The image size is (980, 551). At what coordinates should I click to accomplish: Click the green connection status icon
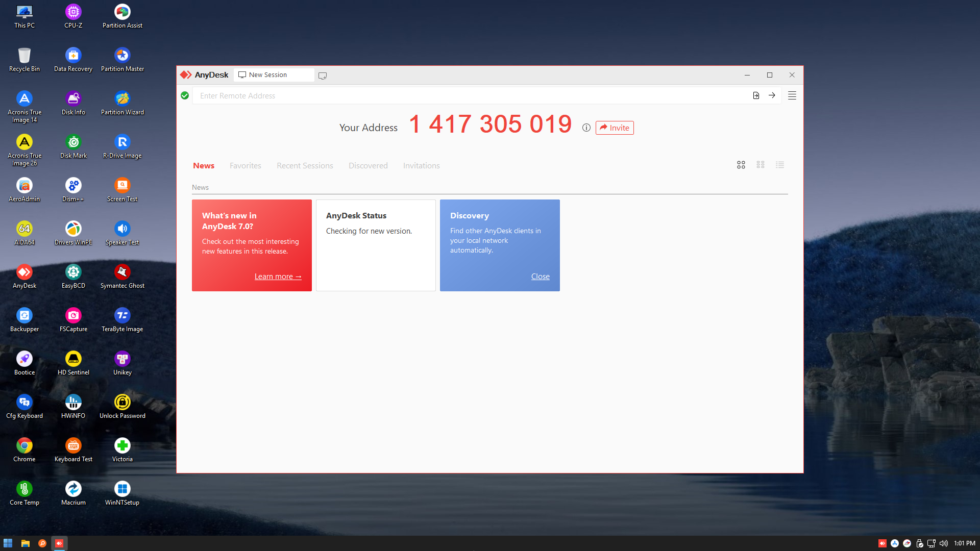pos(185,95)
